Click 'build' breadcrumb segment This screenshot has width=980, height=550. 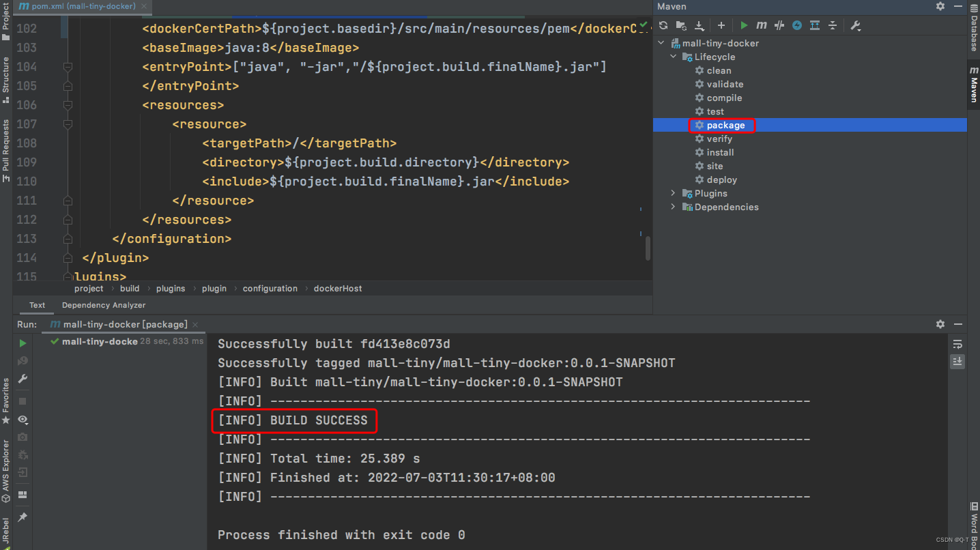pyautogui.click(x=130, y=289)
